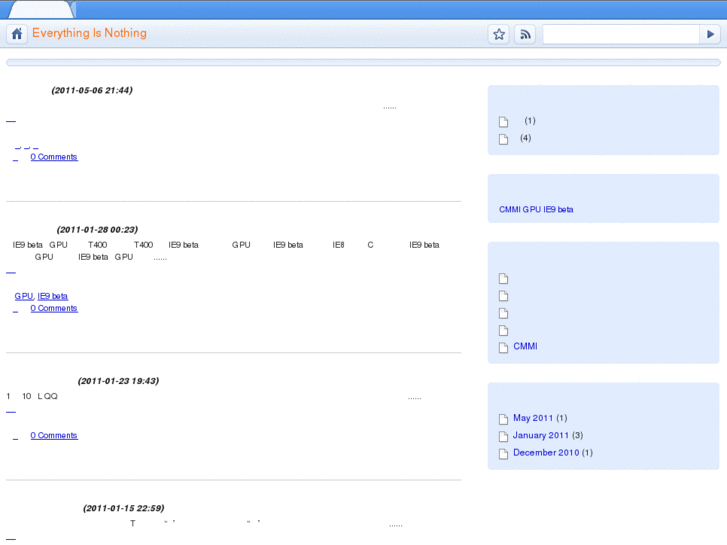This screenshot has width=727, height=545.
Task: Click the page icon beside December 2010
Action: (x=503, y=453)
